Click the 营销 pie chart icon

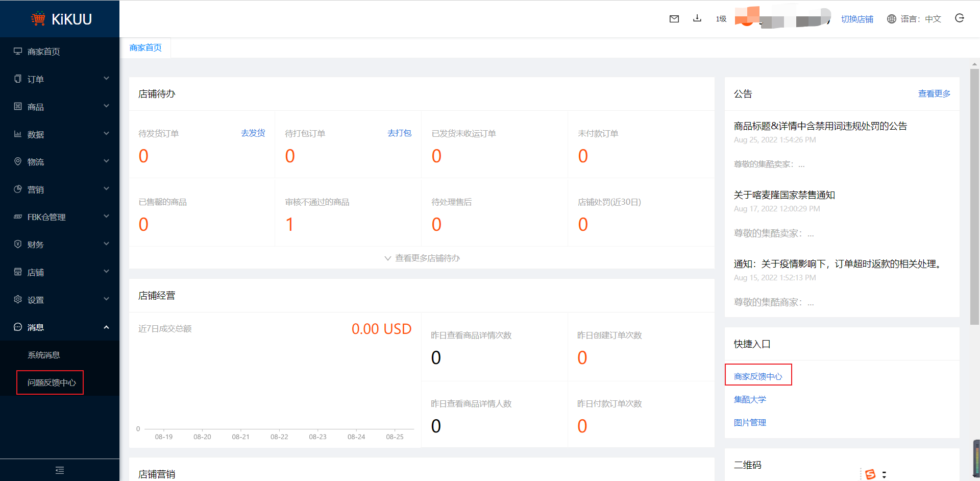[18, 189]
